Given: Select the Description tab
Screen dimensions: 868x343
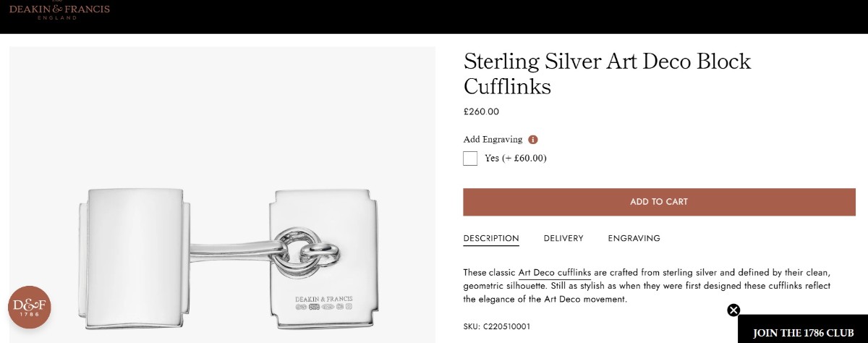Looking at the screenshot, I should click(x=491, y=238).
